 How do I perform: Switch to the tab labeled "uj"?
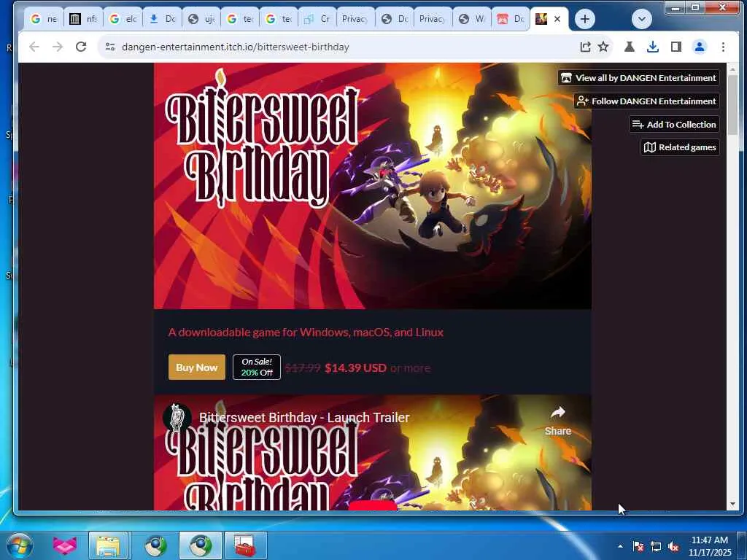(201, 19)
